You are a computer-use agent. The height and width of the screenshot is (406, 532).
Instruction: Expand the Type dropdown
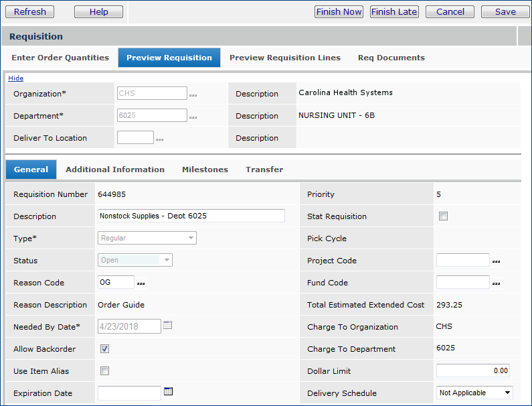tap(147, 238)
